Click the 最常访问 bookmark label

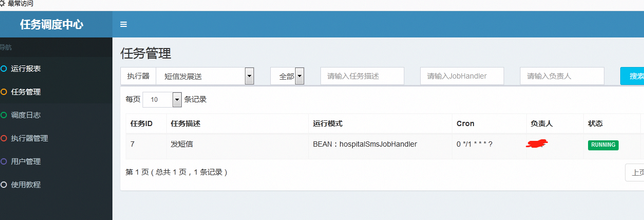pos(21,4)
